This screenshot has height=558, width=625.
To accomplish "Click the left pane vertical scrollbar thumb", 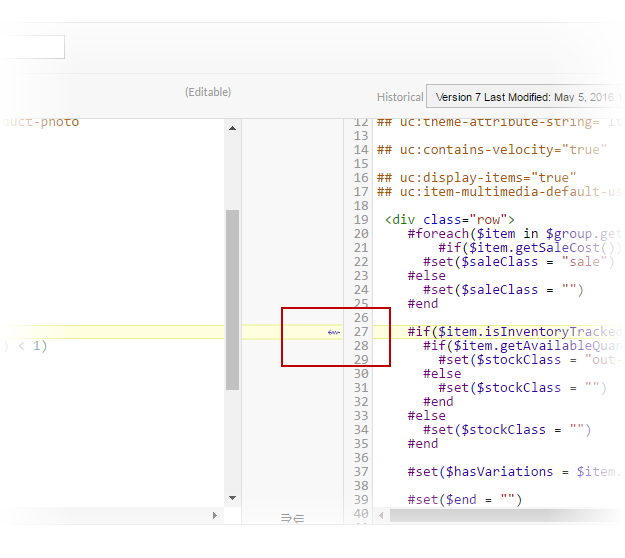I will point(233,300).
